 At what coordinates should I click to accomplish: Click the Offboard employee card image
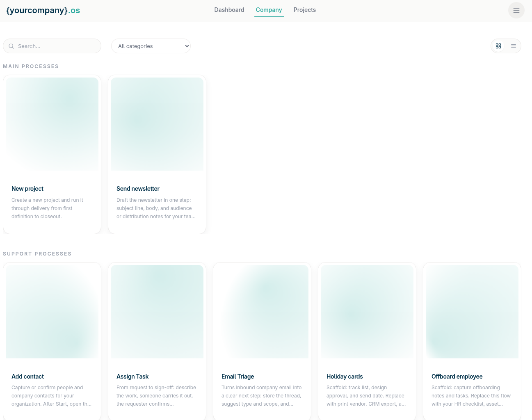point(472,312)
